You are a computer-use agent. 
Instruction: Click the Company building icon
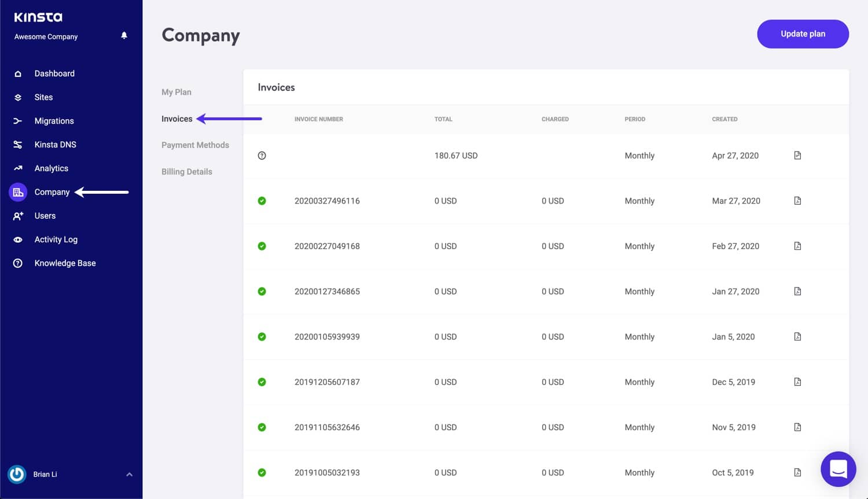pyautogui.click(x=18, y=193)
